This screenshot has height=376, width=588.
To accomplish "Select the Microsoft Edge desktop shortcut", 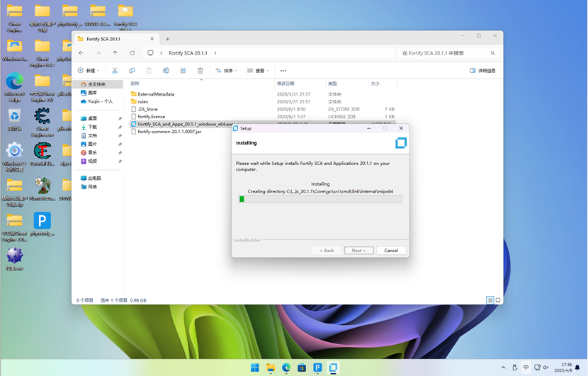I will click(x=15, y=87).
